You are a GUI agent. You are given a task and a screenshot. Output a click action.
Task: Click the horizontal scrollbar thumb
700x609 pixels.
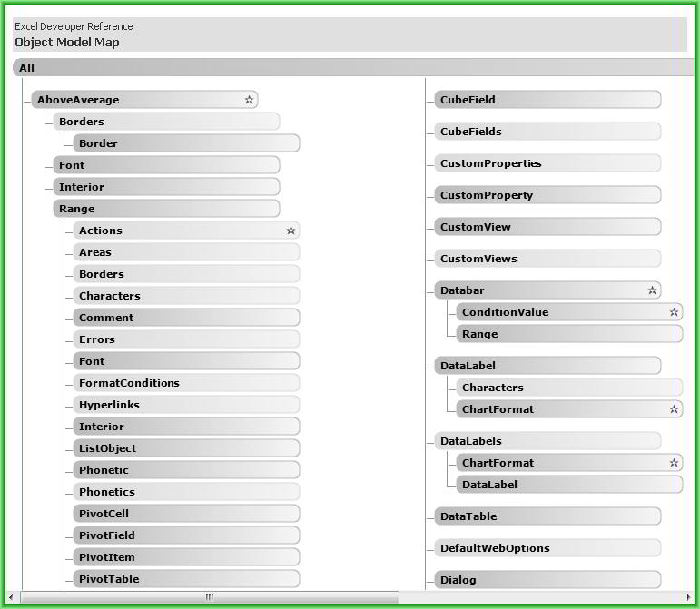coord(210,597)
